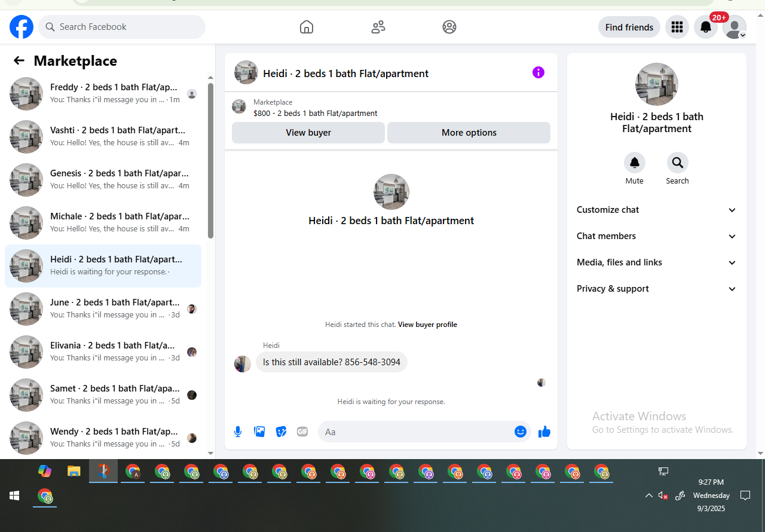765x532 pixels.
Task: Click Heidi's avatar beside her message
Action: [x=243, y=364]
